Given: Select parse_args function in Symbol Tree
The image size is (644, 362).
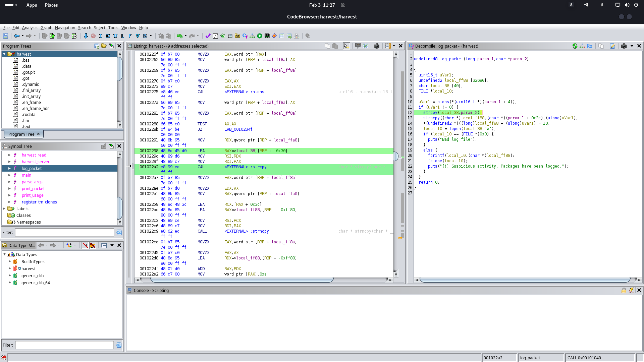Looking at the screenshot, I should coord(32,182).
